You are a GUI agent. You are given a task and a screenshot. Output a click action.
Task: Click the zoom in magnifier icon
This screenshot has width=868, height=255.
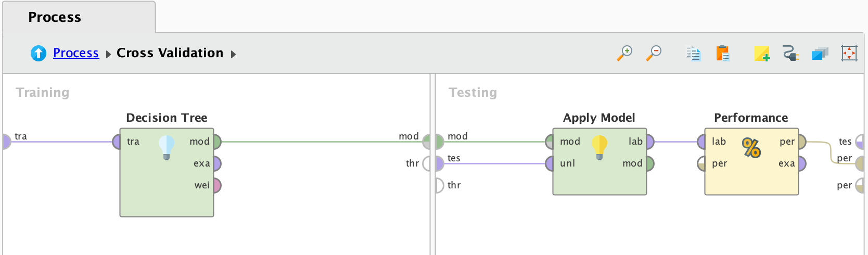tap(624, 53)
